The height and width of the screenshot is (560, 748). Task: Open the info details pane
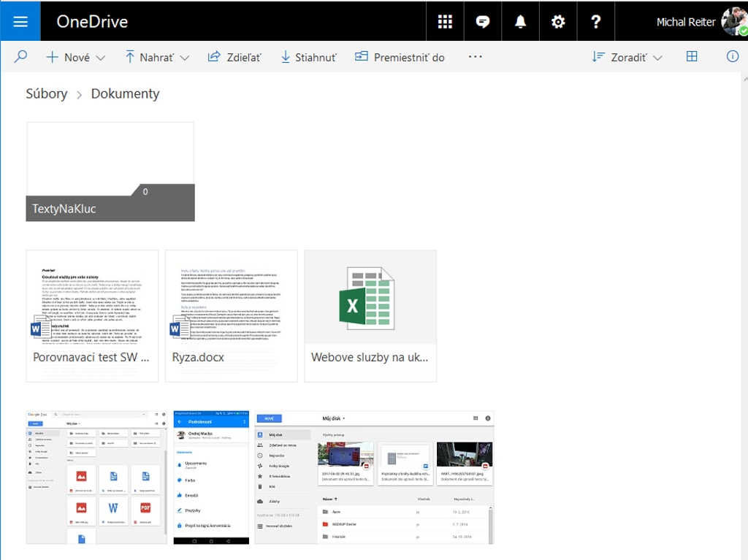coord(733,57)
